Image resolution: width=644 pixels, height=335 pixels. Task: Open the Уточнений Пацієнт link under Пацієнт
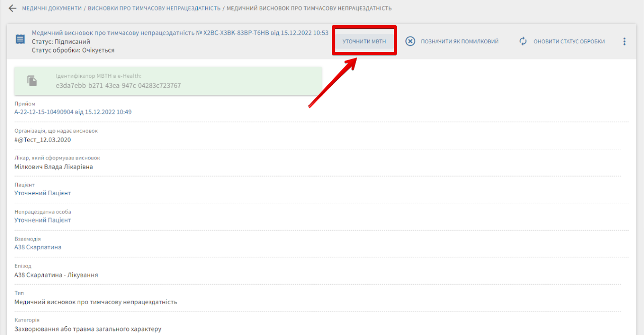pyautogui.click(x=42, y=193)
